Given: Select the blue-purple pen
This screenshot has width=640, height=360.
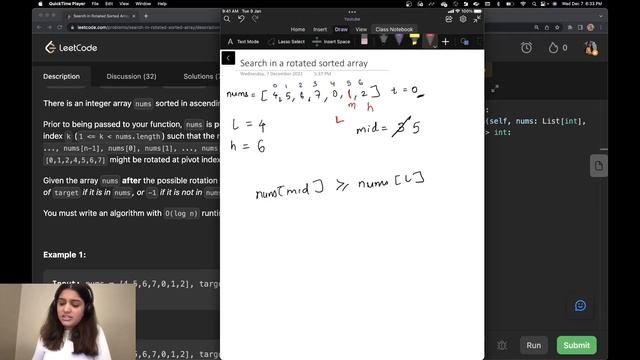Looking at the screenshot, I should [x=399, y=40].
